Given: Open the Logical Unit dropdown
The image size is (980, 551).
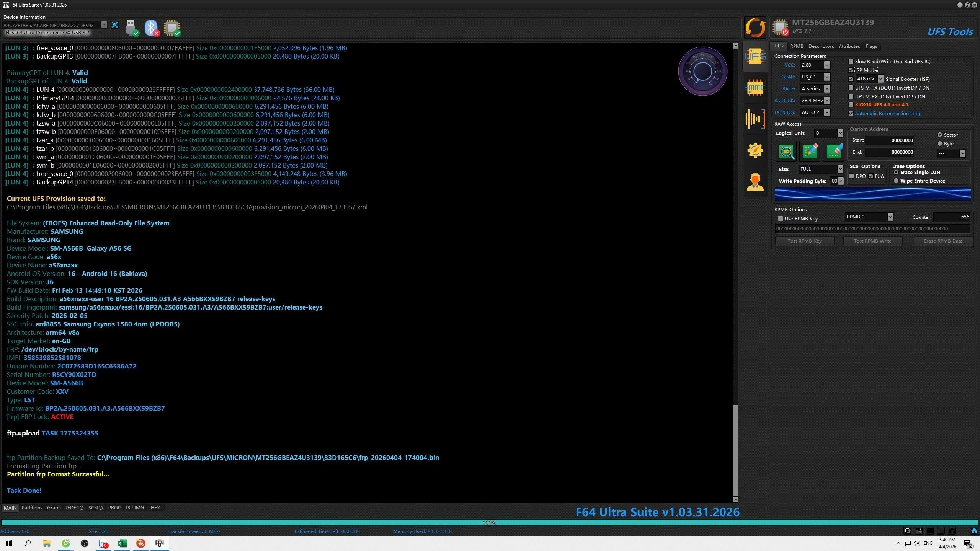Looking at the screenshot, I should 840,133.
